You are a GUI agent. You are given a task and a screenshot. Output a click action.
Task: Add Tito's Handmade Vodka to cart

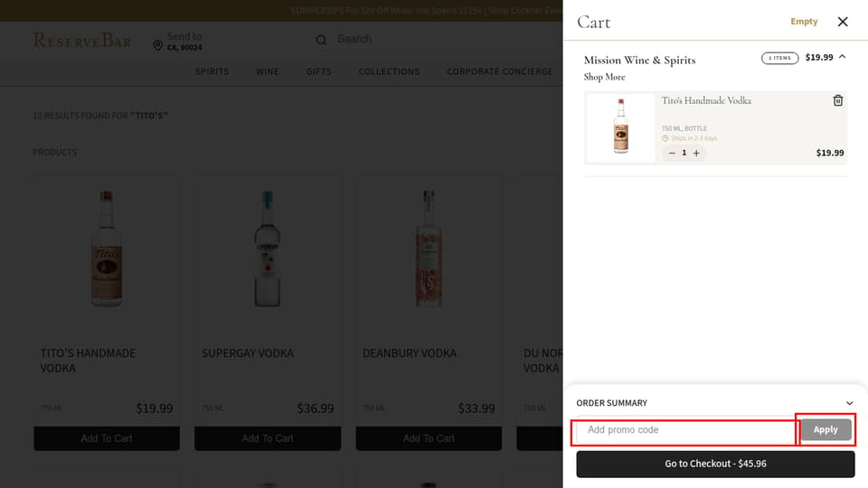tap(107, 438)
